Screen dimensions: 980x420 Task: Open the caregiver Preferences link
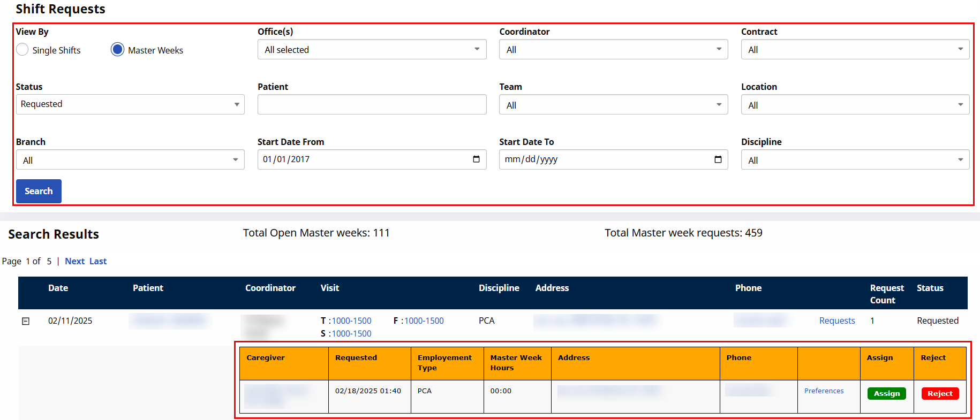[824, 391]
